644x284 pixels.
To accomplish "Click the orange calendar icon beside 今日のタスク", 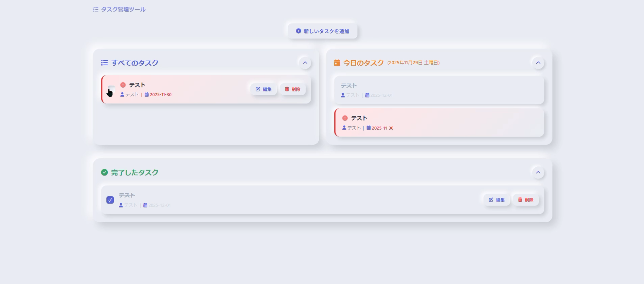I will coord(337,63).
